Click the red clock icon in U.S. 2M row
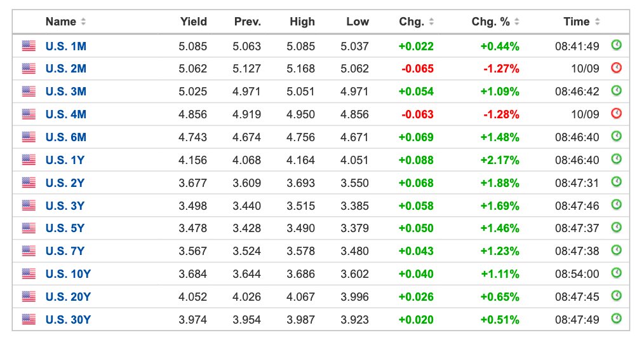 click(616, 67)
